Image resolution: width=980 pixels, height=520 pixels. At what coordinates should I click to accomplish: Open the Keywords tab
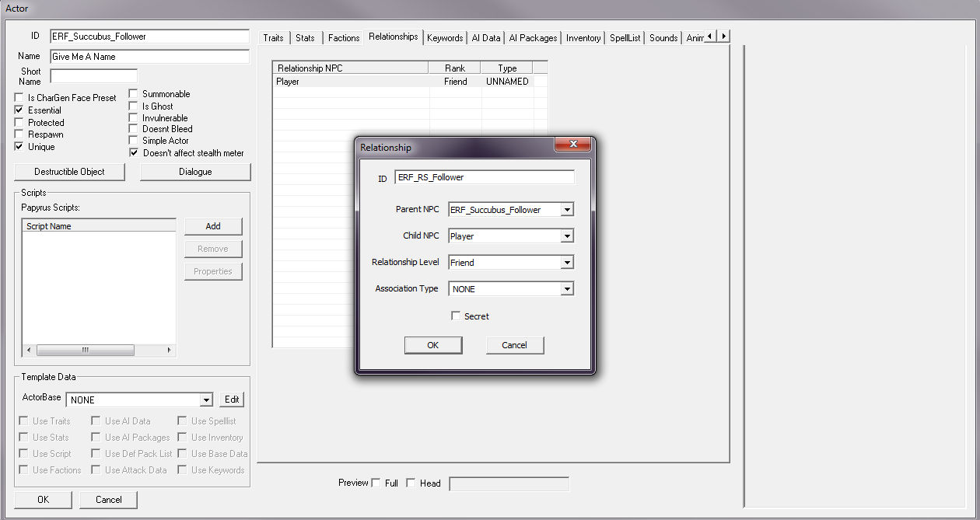445,38
